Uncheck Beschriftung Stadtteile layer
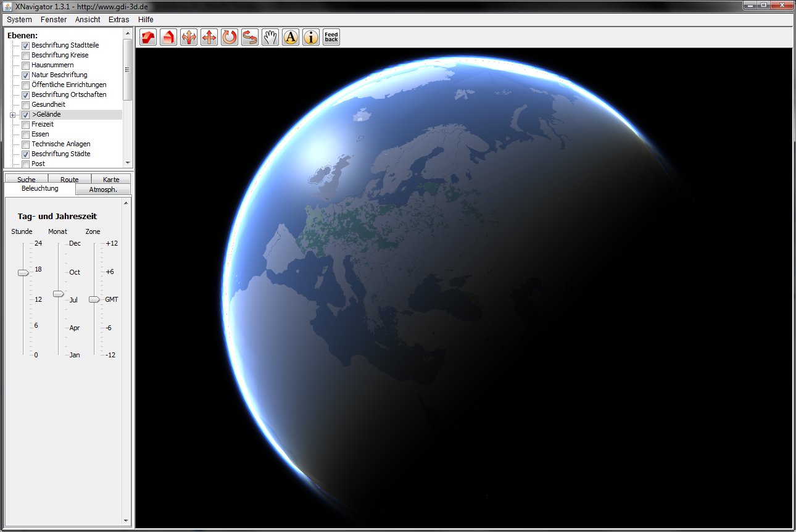The width and height of the screenshot is (796, 532). click(x=26, y=46)
